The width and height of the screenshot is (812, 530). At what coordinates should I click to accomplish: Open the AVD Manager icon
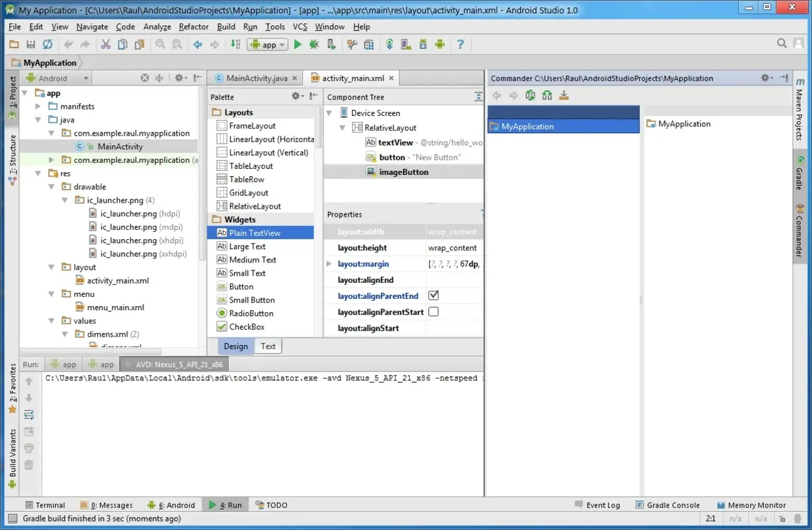point(406,44)
